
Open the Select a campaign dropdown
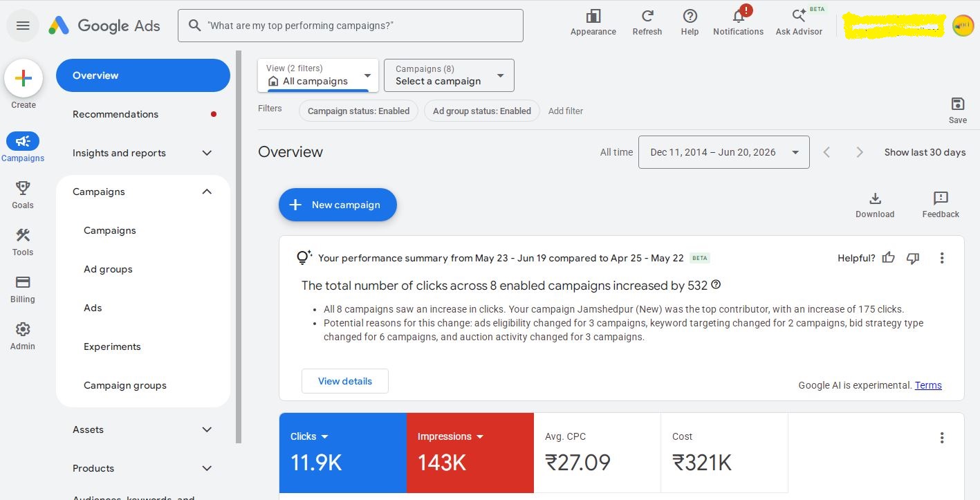[x=449, y=75]
